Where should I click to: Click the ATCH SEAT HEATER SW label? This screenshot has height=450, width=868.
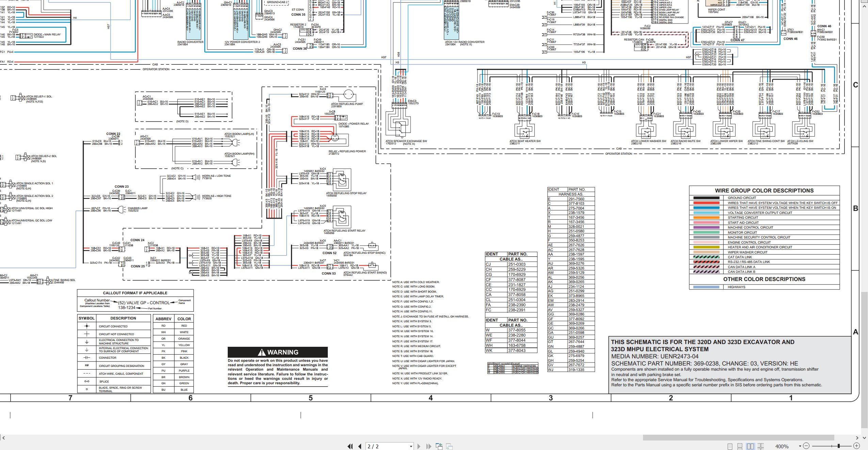(525, 141)
